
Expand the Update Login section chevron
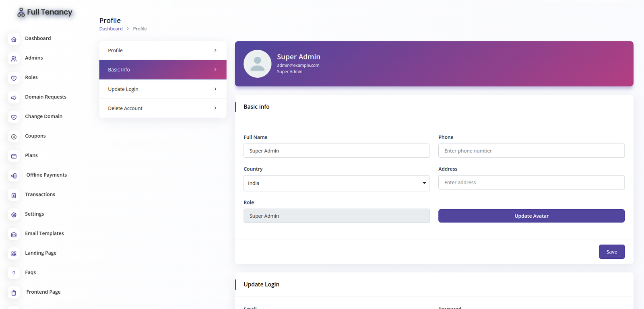coord(215,89)
